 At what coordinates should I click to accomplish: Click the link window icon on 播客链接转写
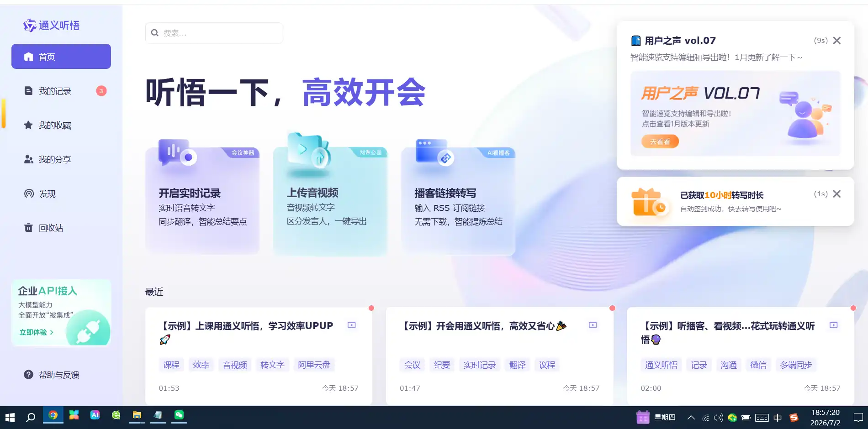click(x=435, y=152)
